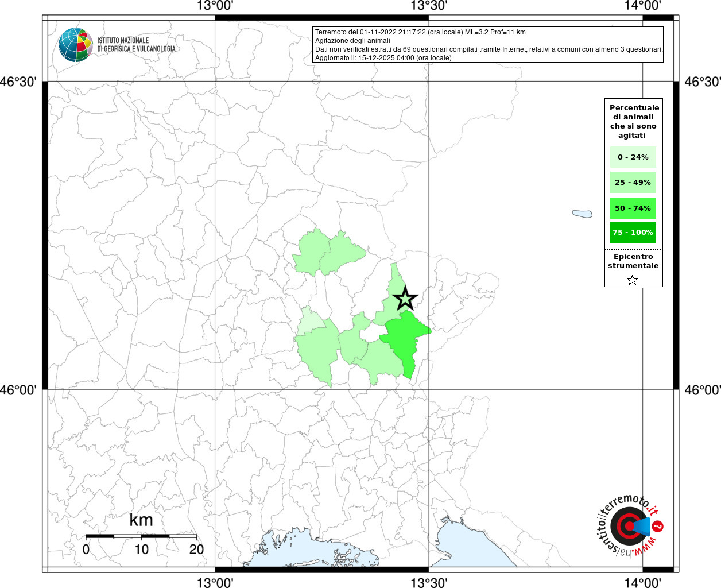Click the top 14°00' longitude label
721x588 pixels.
point(643,6)
